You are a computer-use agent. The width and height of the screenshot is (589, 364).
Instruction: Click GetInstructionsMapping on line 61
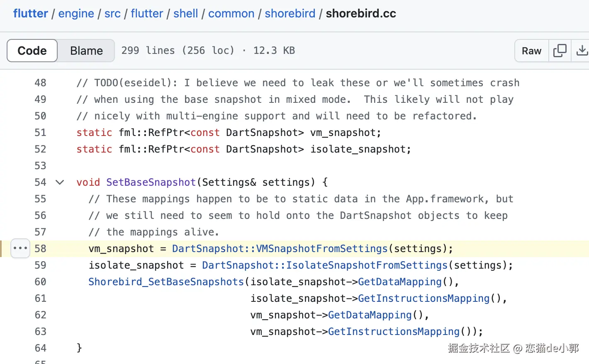(x=423, y=298)
